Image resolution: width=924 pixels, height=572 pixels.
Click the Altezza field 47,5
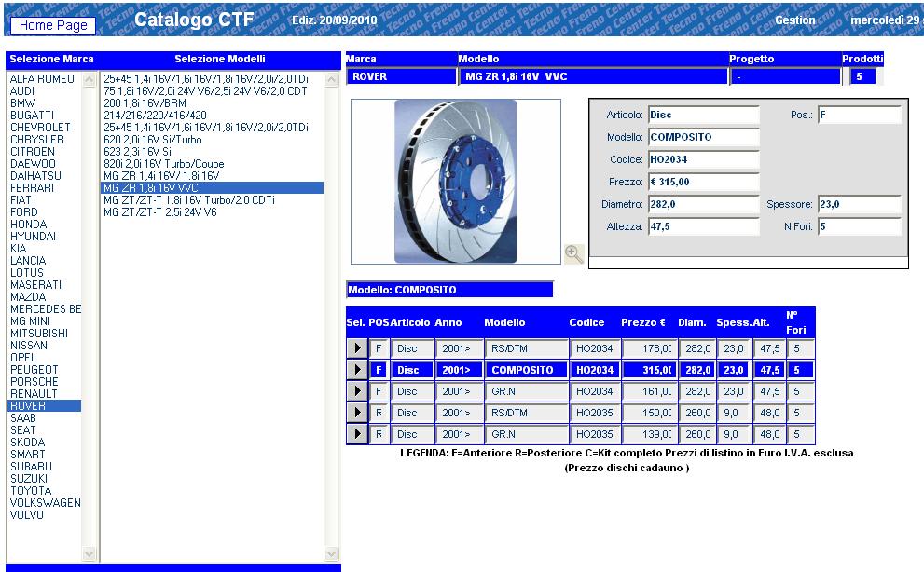pyautogui.click(x=704, y=226)
